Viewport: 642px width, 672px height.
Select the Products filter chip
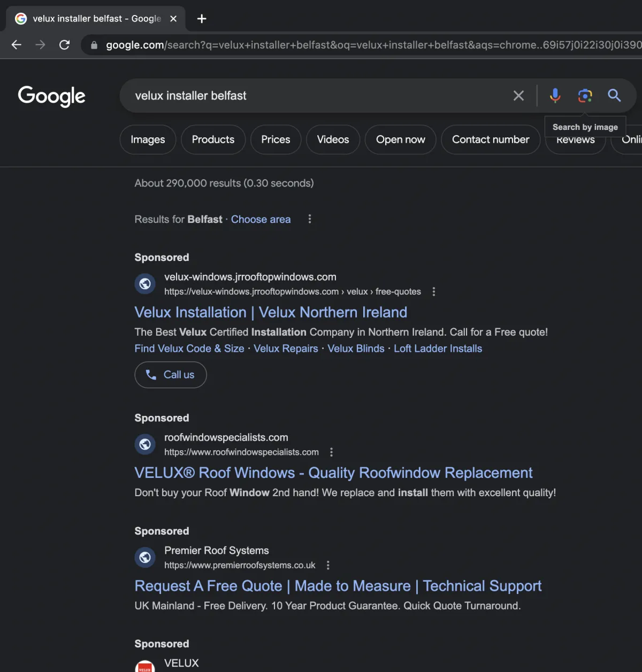213,140
